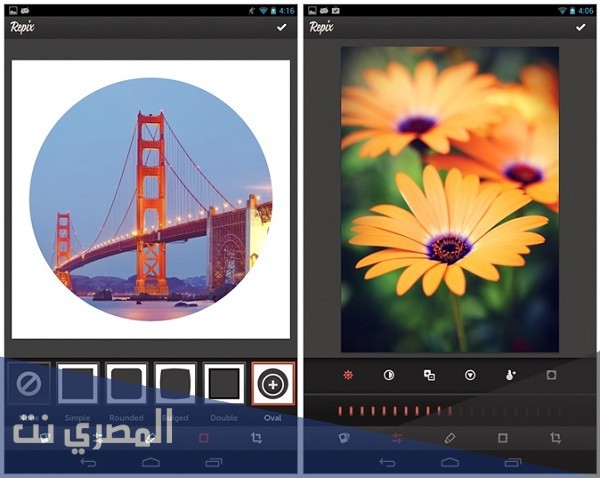Image resolution: width=600 pixels, height=478 pixels.
Task: Select the temperature thermometer icon
Action: 510,375
